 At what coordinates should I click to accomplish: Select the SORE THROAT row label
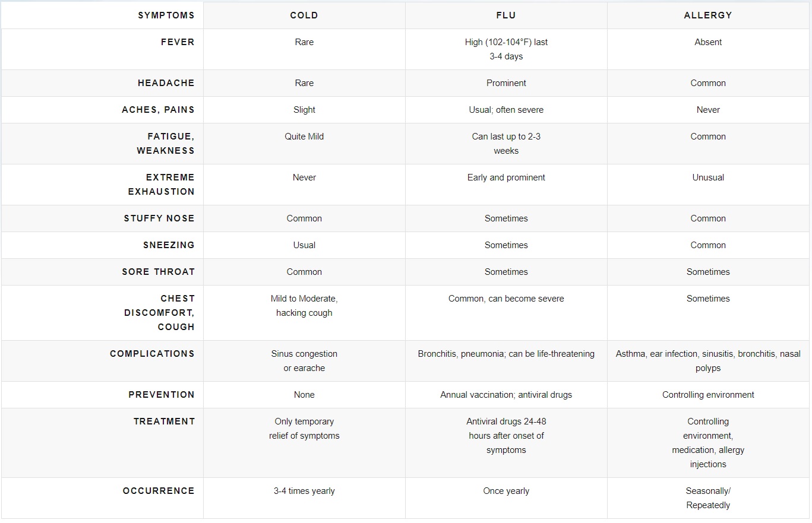(158, 272)
